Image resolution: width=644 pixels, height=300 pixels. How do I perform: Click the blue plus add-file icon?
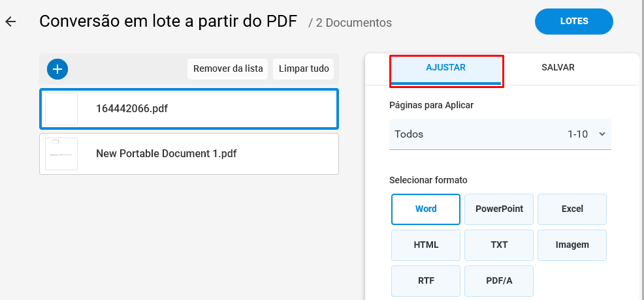(57, 68)
